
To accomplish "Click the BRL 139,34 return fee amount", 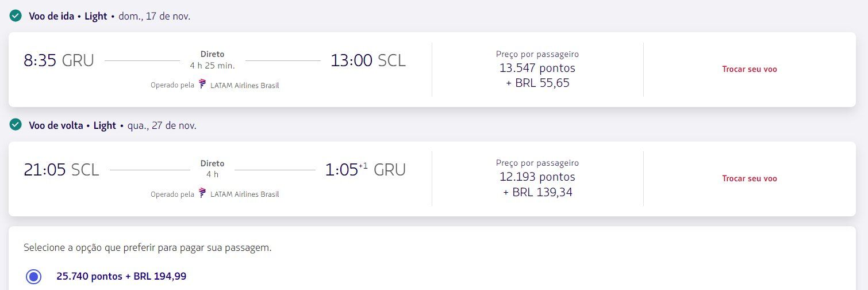I will 537,192.
